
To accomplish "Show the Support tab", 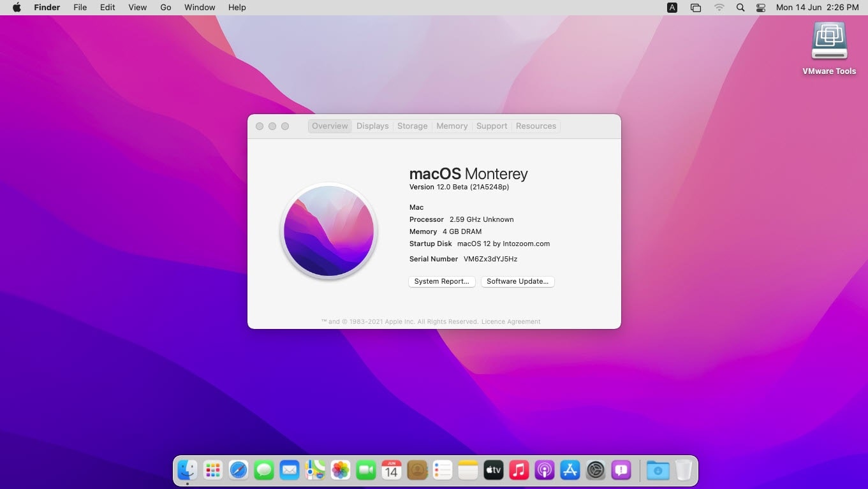I will click(x=492, y=126).
